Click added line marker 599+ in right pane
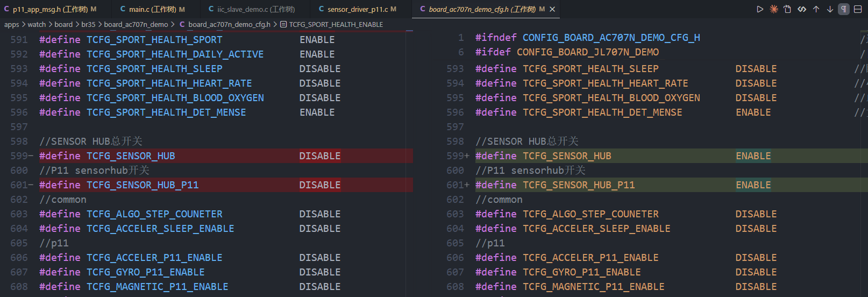This screenshot has height=297, width=868. click(x=458, y=156)
